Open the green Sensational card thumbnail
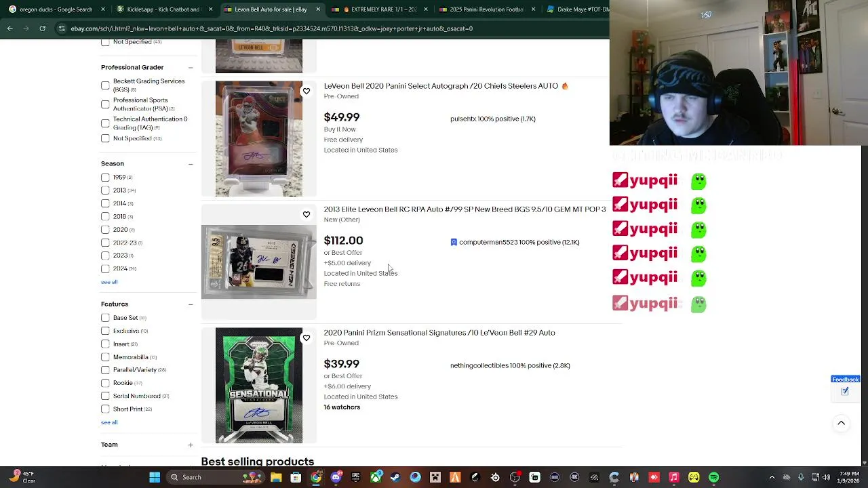Viewport: 868px width, 488px height. [259, 386]
